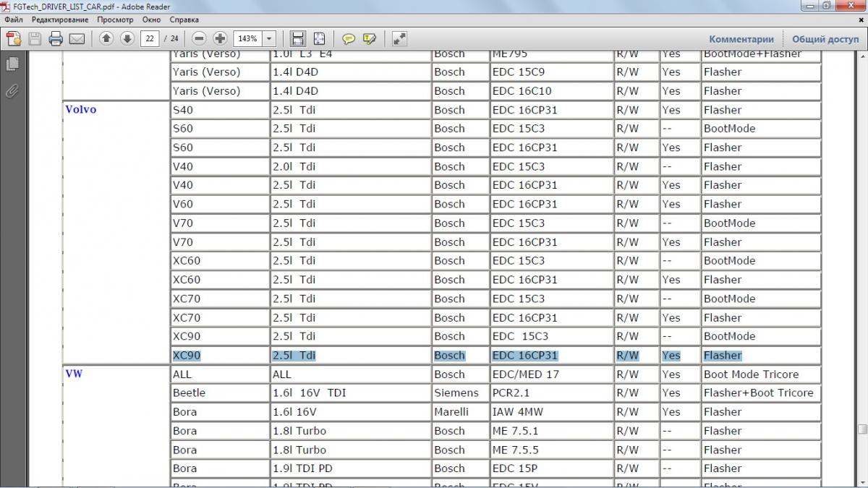
Task: Fit one full page to window
Action: (x=319, y=38)
